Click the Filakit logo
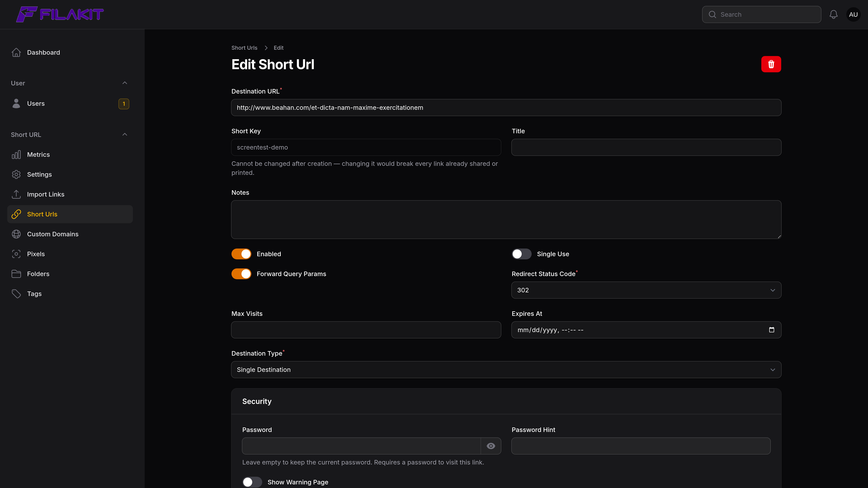This screenshot has height=488, width=868. (60, 14)
